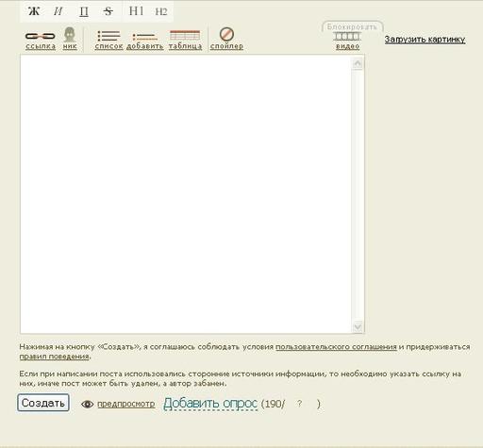
Task: Click inside the post text area
Action: pyautogui.click(x=186, y=193)
